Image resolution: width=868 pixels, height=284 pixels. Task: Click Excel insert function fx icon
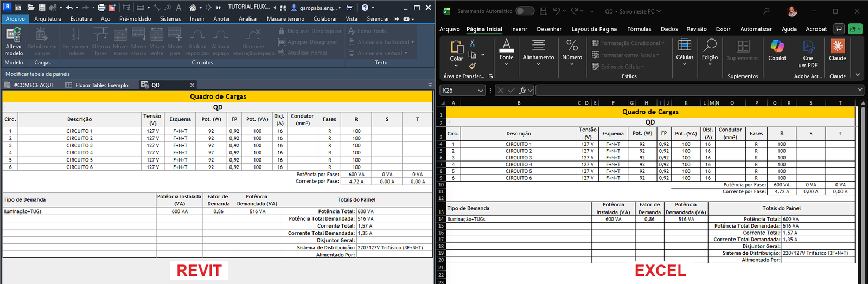coord(522,91)
